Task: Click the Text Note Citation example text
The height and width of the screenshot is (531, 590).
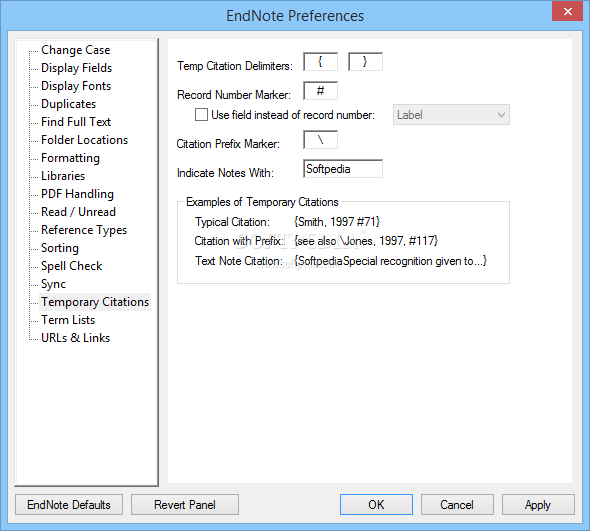Action: pos(390,261)
